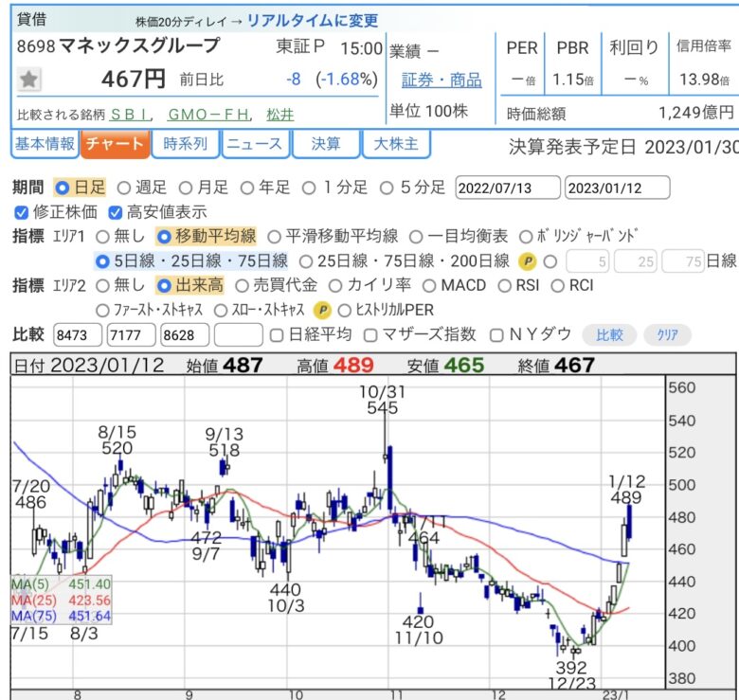The width and height of the screenshot is (739, 700).
Task: Toggle the 高安値表示 checkbox
Action: pyautogui.click(x=115, y=213)
